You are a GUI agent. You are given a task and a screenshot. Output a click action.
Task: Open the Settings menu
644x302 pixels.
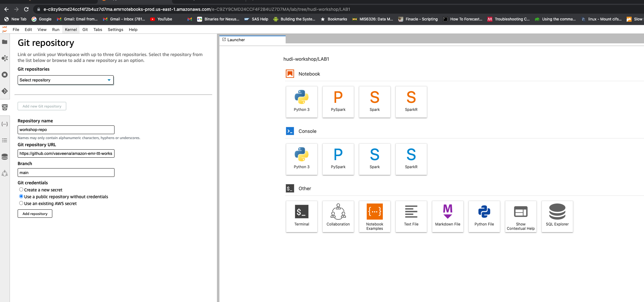coord(115,29)
